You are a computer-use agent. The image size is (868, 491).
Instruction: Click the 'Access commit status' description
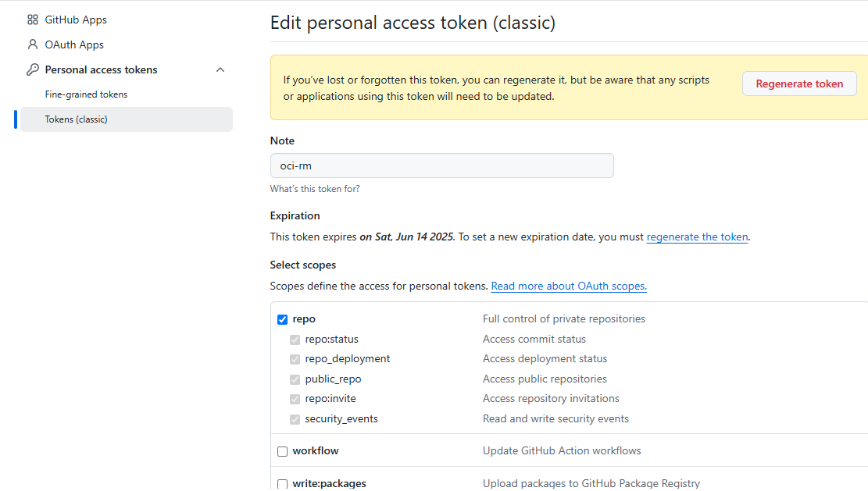point(534,339)
